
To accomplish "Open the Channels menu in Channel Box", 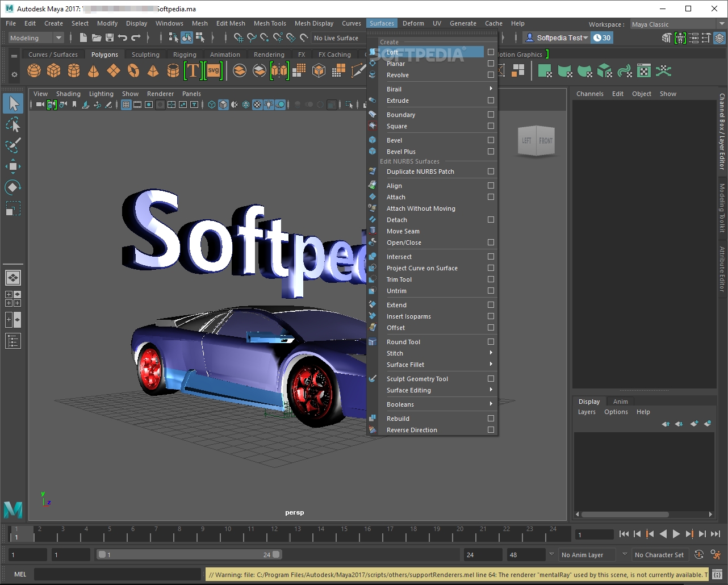I will point(590,94).
